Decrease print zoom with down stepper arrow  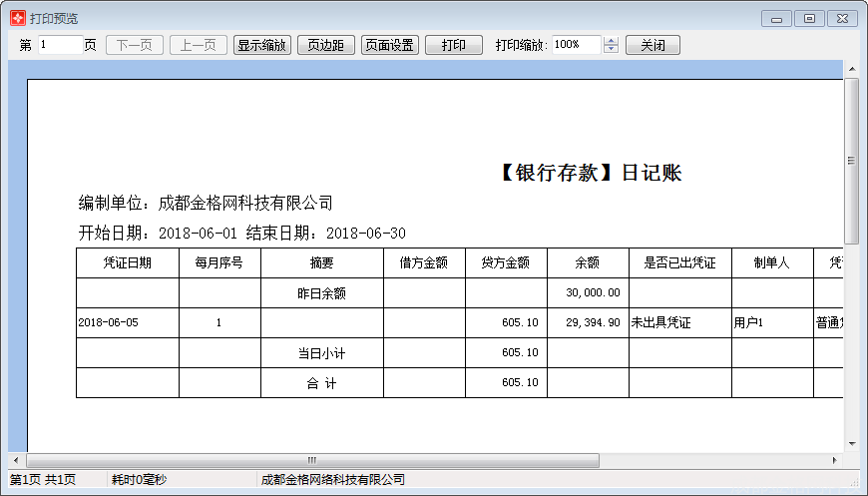[612, 50]
